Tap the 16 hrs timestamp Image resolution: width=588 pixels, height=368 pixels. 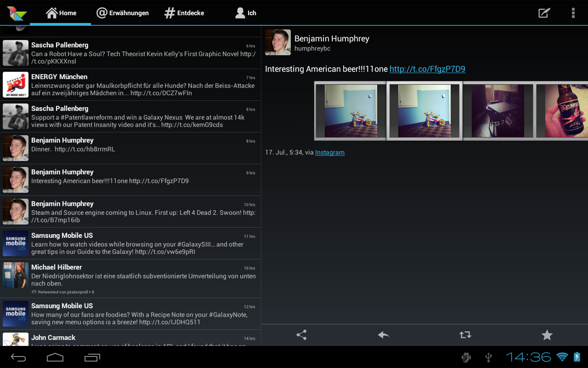click(x=250, y=268)
